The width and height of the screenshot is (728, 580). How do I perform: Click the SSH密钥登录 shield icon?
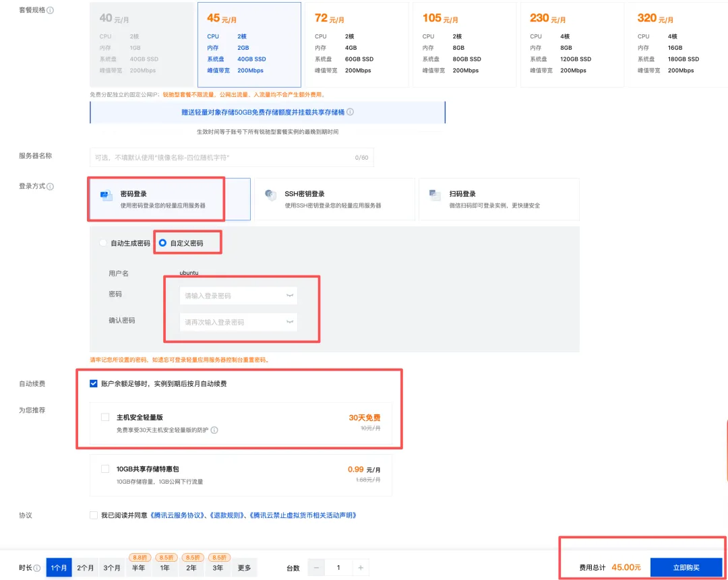point(270,195)
